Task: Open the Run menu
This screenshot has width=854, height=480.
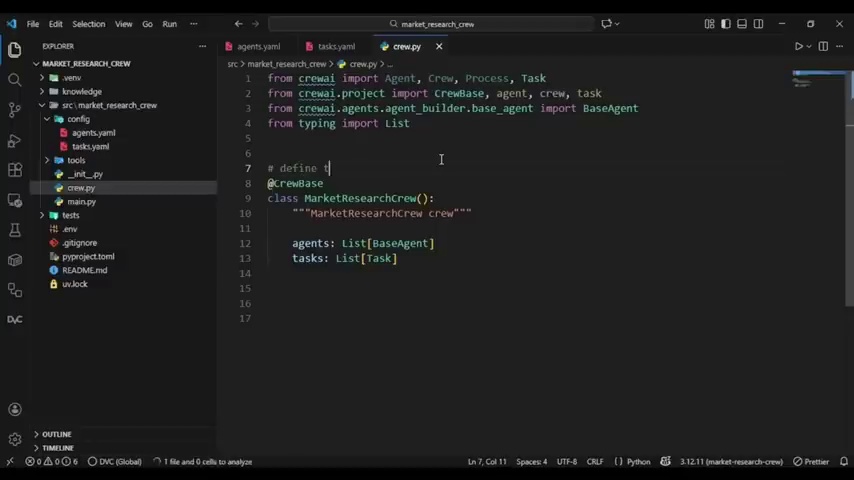Action: coord(169,24)
